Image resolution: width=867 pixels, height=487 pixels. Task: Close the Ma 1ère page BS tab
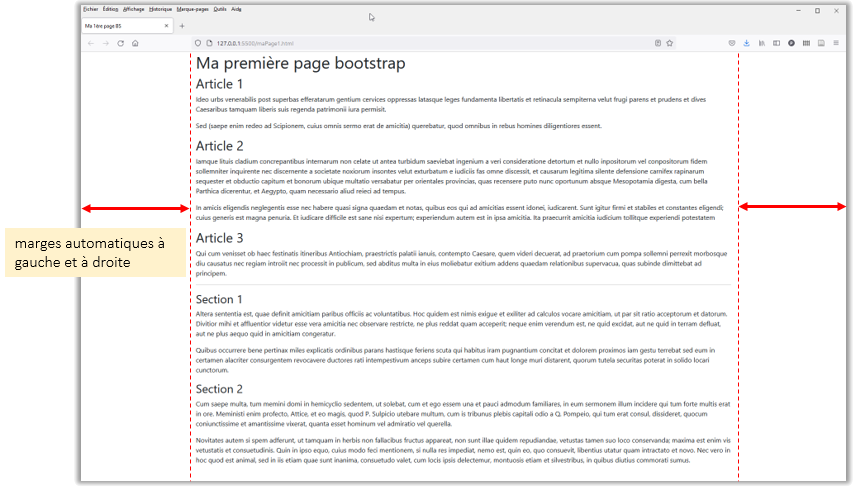pos(167,25)
